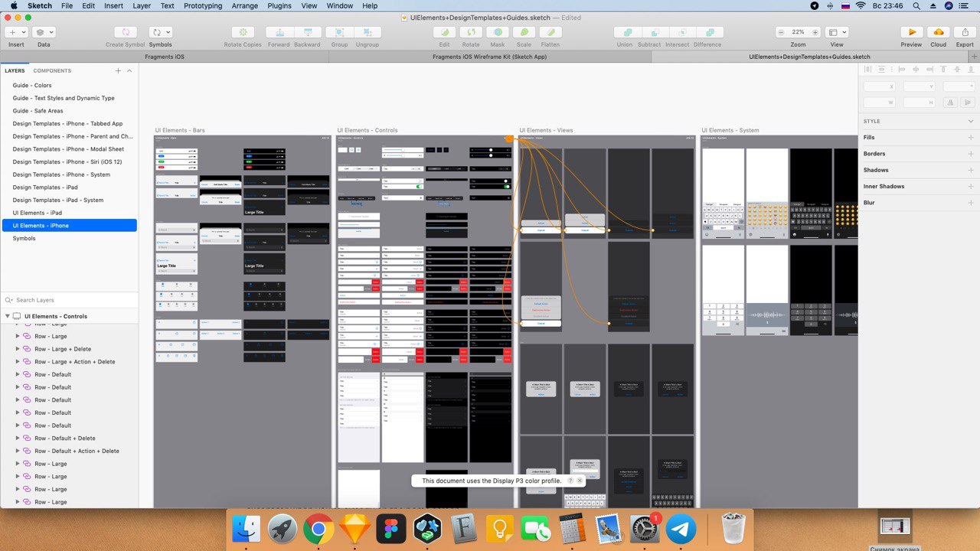Open the Data dropdown in toolbar
Image resolution: width=980 pixels, height=551 pixels.
pyautogui.click(x=44, y=32)
